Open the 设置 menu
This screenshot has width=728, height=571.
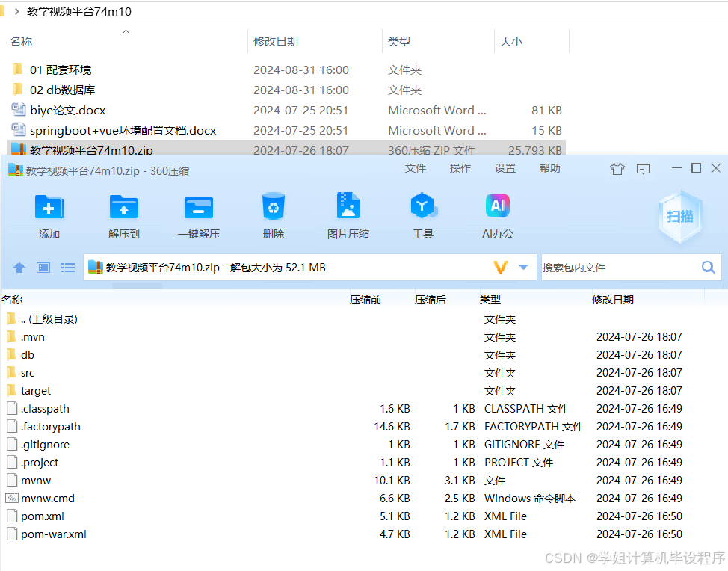pos(505,168)
